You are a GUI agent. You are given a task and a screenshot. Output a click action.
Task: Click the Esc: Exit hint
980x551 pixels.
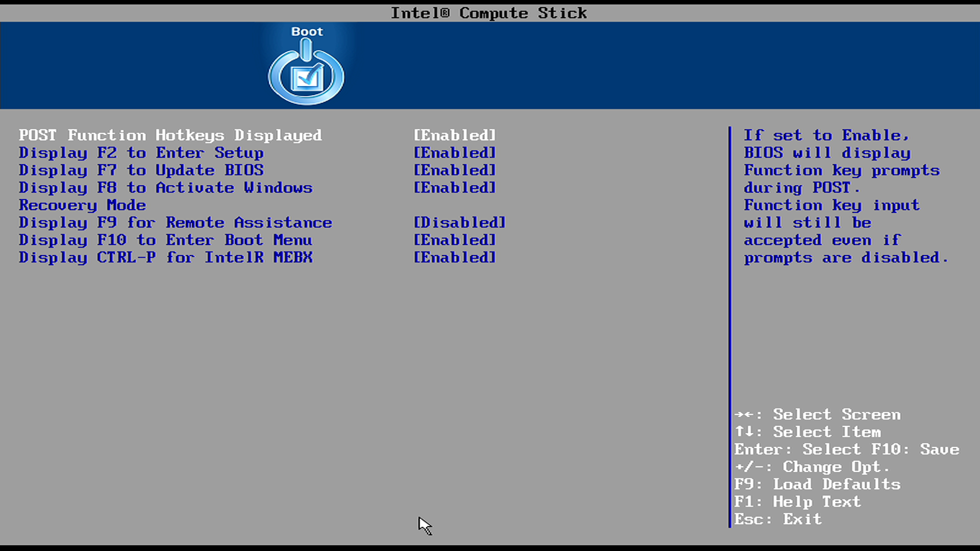778,519
